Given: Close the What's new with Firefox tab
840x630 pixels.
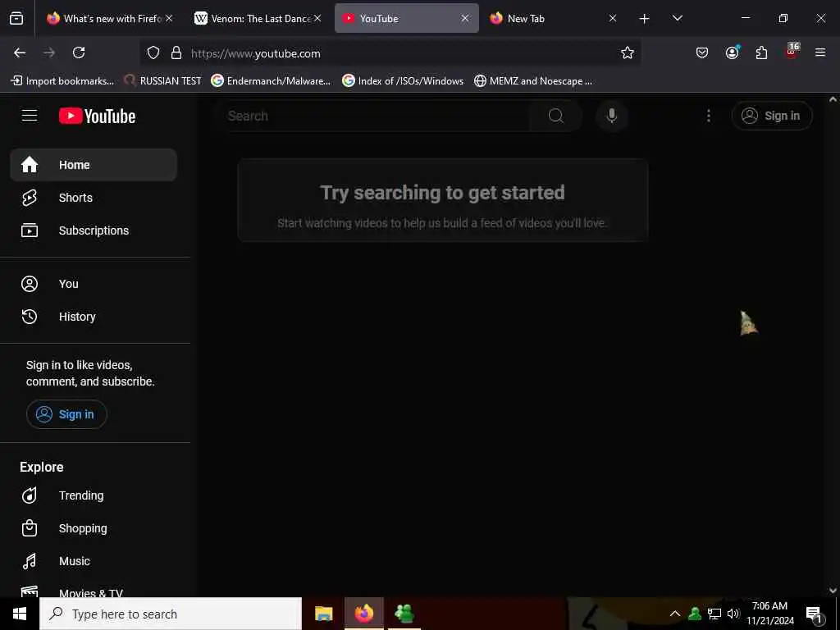Looking at the screenshot, I should (169, 18).
